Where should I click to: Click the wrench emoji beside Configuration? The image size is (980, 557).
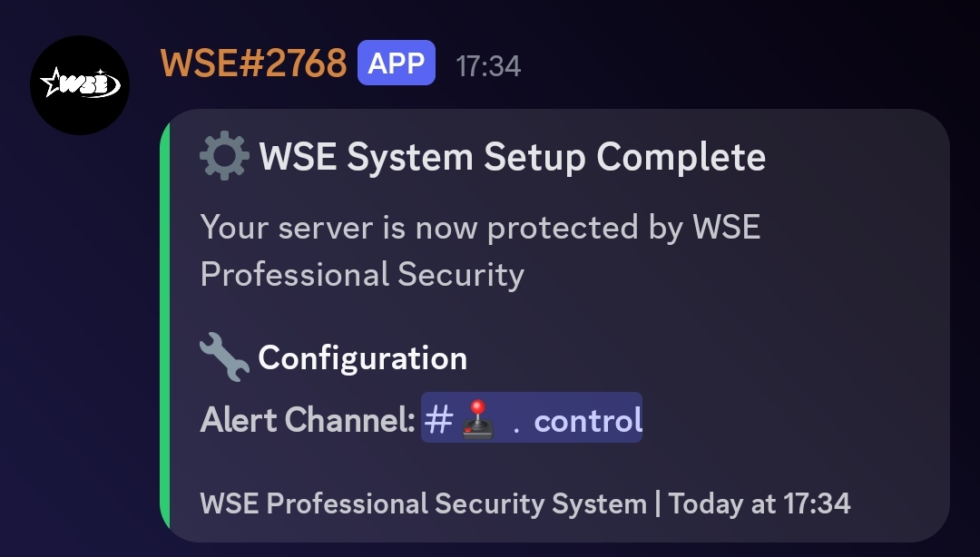click(223, 357)
